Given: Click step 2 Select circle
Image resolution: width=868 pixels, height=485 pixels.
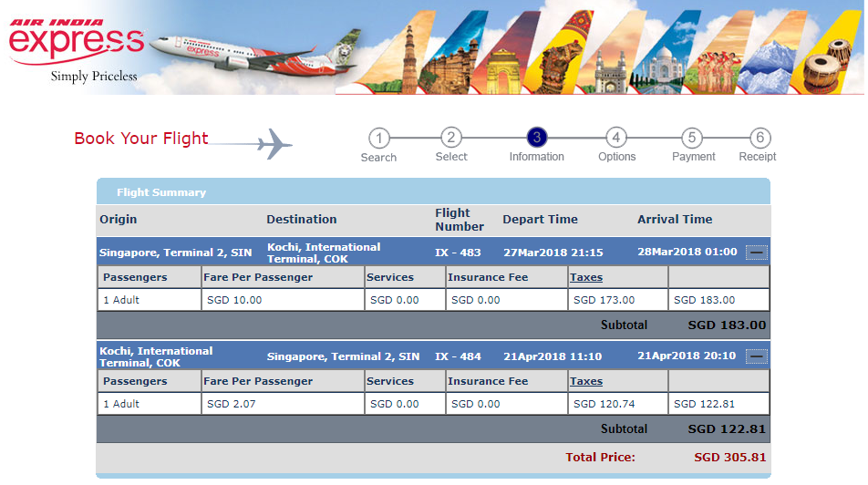Looking at the screenshot, I should tap(451, 138).
